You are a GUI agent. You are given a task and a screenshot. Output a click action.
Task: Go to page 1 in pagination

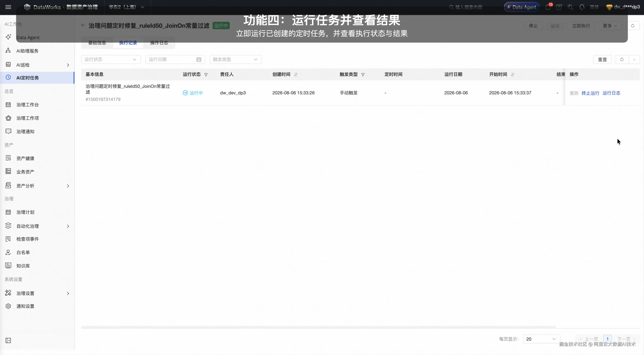[x=608, y=339]
